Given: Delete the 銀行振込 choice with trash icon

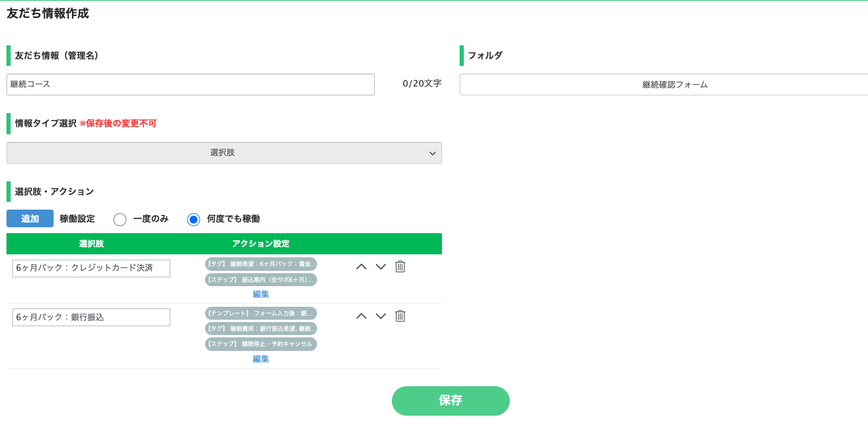Looking at the screenshot, I should click(x=400, y=316).
